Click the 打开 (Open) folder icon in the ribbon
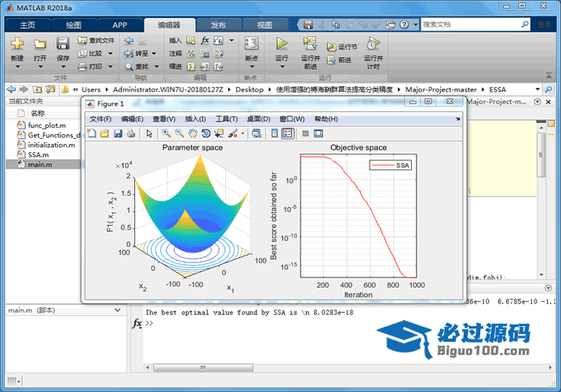 point(40,44)
